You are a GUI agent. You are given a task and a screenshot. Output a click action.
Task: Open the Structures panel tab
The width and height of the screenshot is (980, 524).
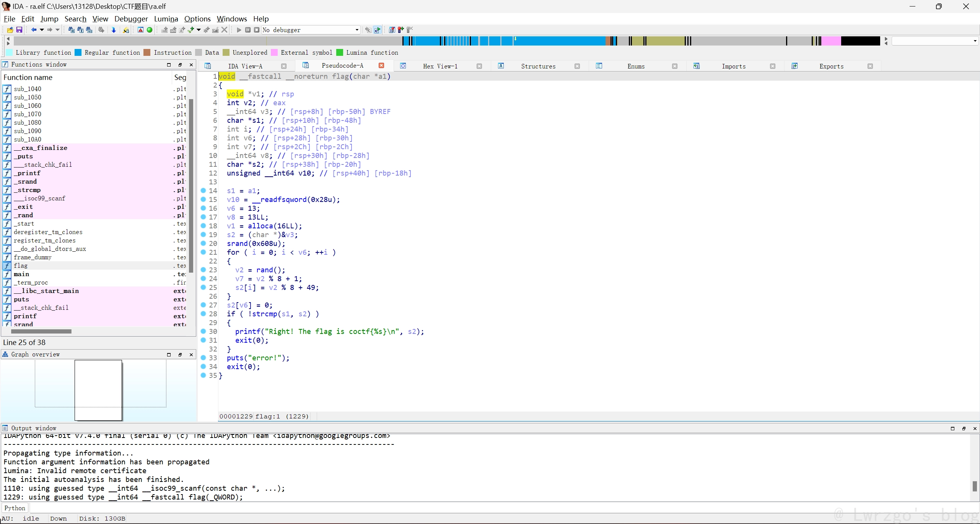pyautogui.click(x=537, y=66)
